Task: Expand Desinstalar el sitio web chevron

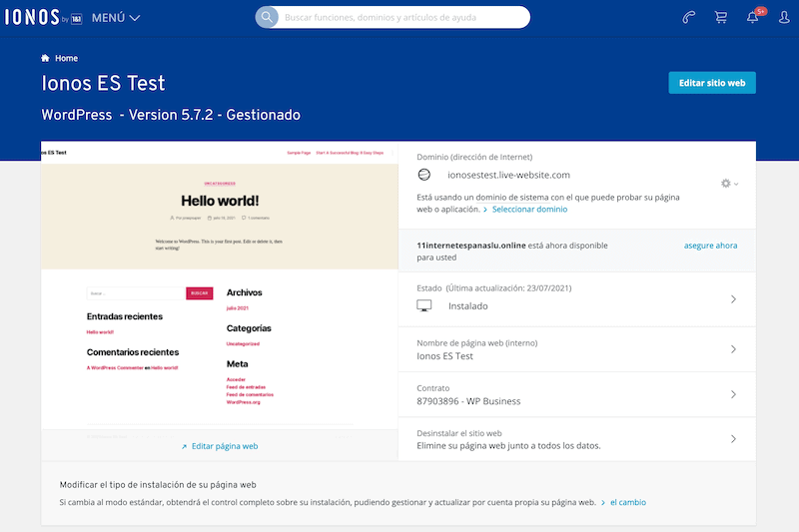Action: (733, 439)
